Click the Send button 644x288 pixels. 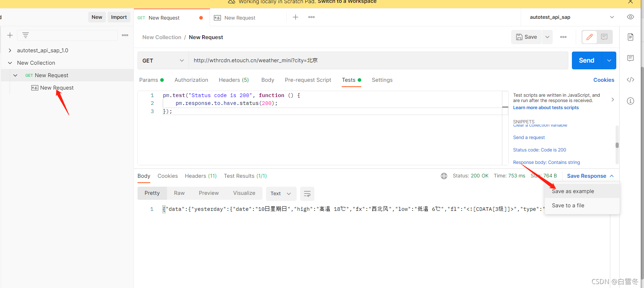587,60
